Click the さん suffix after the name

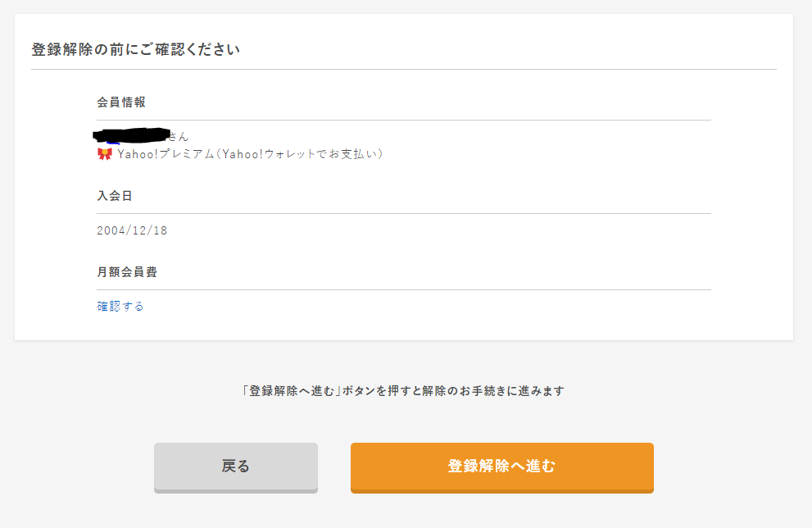pos(179,137)
